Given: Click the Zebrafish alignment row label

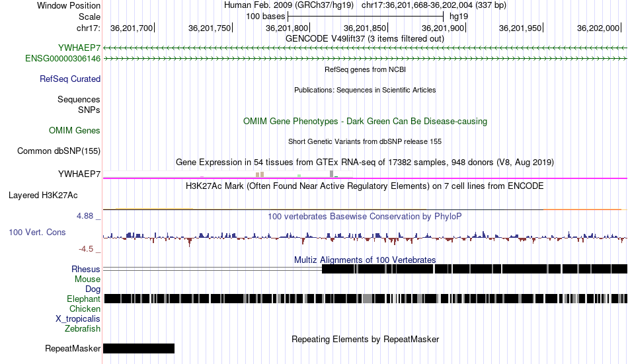Looking at the screenshot, I should point(83,328).
